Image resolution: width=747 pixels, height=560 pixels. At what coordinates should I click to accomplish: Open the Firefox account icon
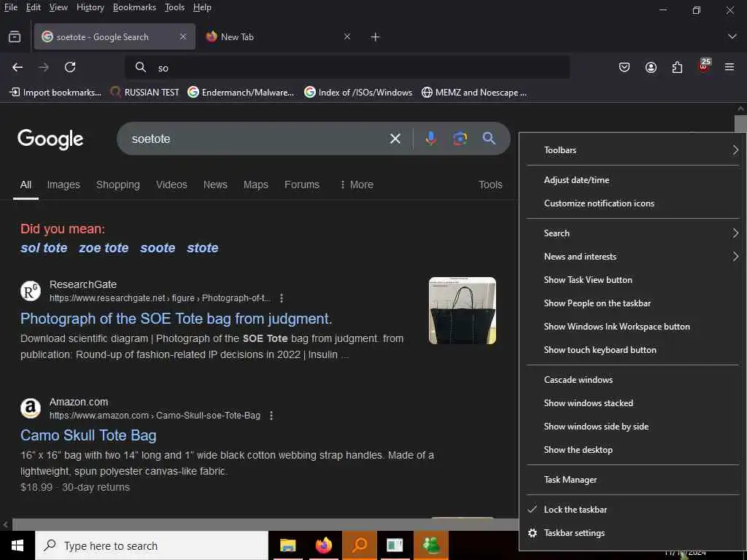(x=651, y=67)
